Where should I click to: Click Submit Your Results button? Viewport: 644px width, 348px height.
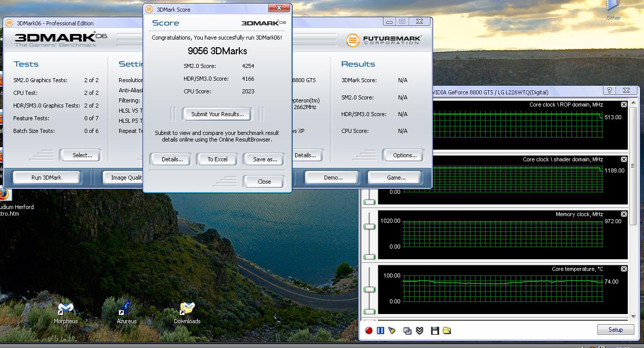coord(218,114)
